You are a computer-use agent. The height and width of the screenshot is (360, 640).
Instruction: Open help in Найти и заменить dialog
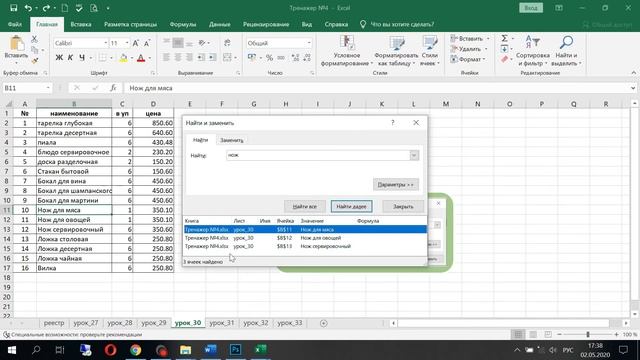(x=393, y=122)
